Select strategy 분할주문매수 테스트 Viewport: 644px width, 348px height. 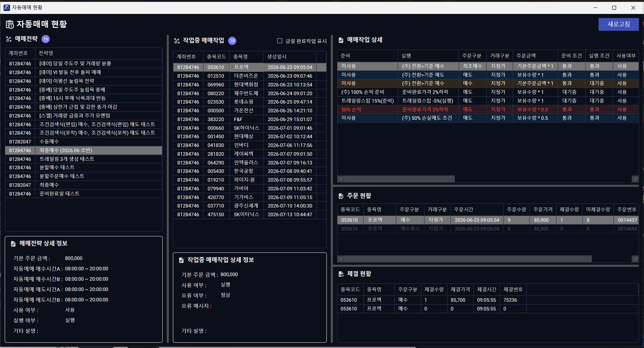click(x=84, y=176)
